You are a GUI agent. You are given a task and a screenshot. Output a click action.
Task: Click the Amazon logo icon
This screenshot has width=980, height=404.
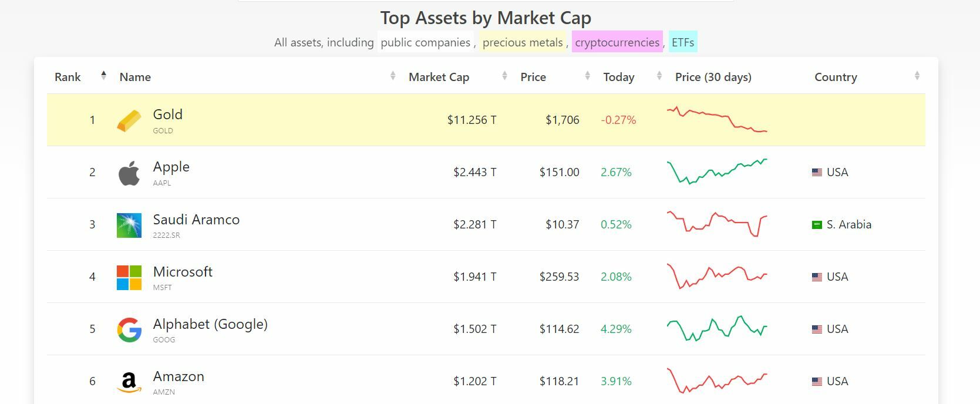tap(129, 382)
